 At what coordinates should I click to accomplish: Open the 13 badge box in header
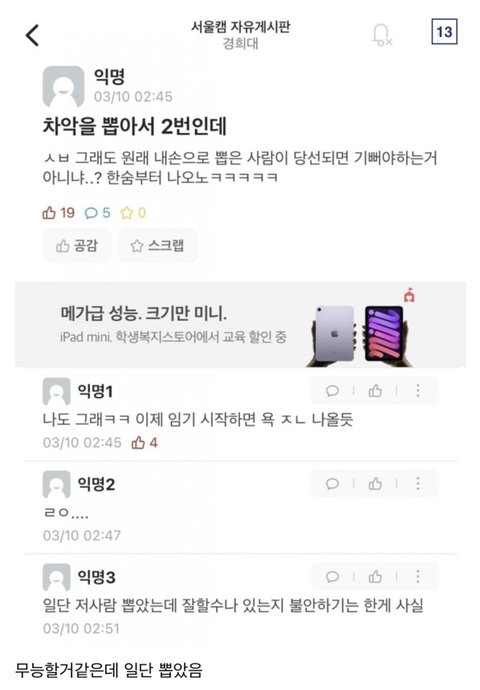444,32
